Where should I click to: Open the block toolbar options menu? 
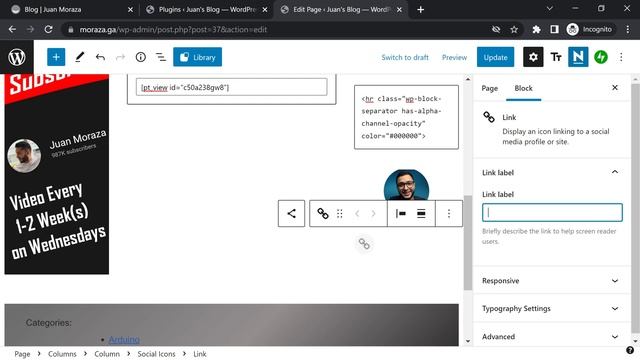tap(449, 213)
